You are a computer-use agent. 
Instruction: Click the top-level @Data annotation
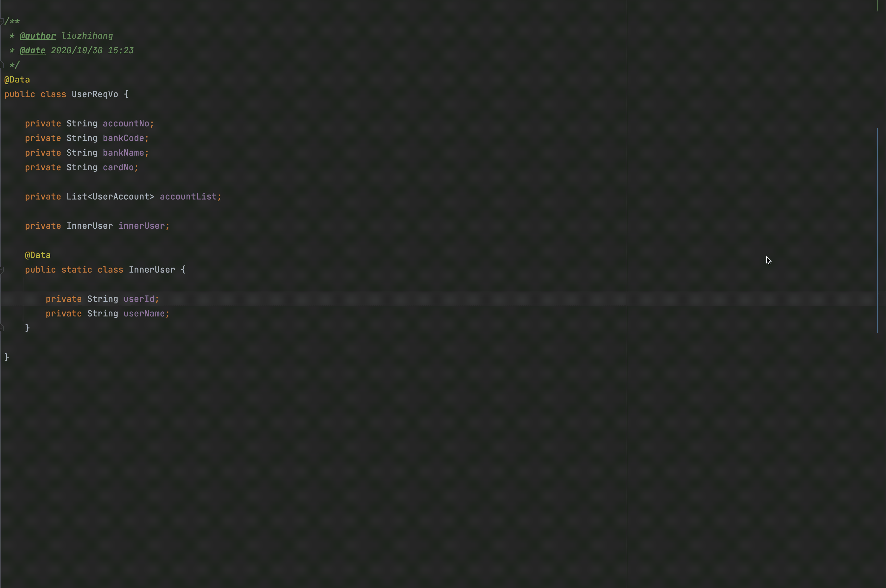point(17,80)
